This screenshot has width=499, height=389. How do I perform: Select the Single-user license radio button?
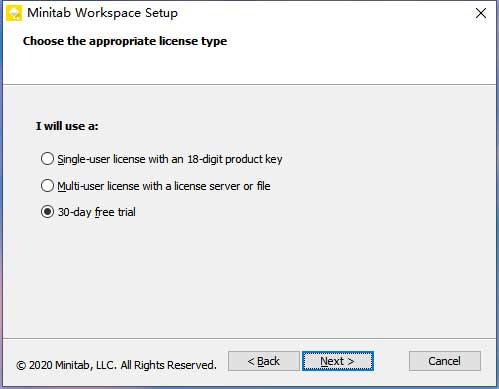[x=47, y=159]
